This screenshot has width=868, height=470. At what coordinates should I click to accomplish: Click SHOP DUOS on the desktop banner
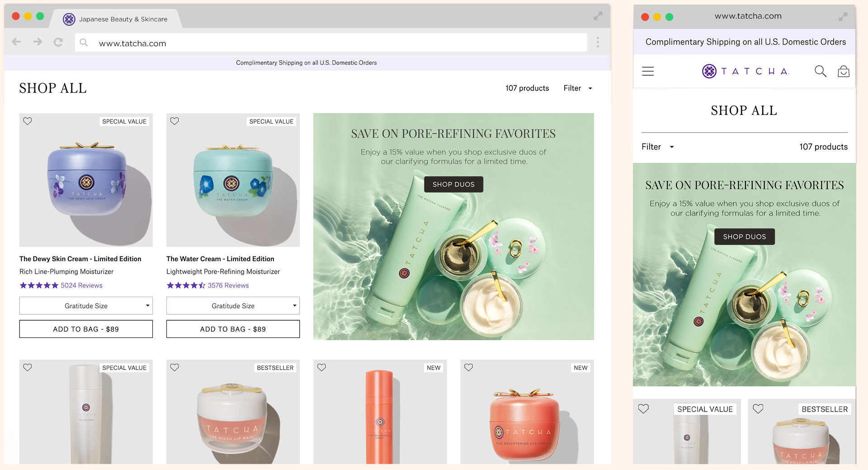coord(453,185)
